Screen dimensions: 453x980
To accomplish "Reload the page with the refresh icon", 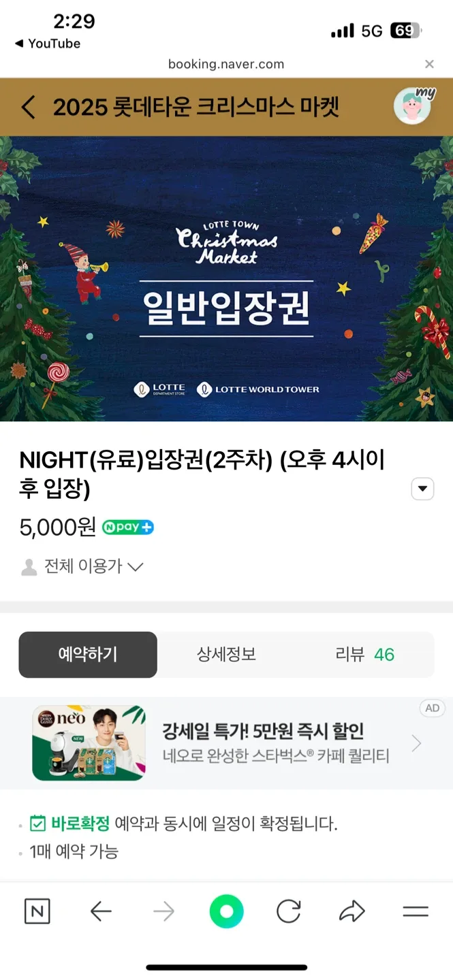I will pyautogui.click(x=289, y=911).
